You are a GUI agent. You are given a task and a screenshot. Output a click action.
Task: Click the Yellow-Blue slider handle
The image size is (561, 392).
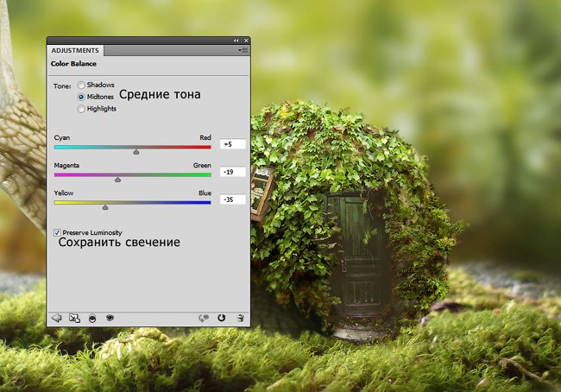click(x=105, y=207)
